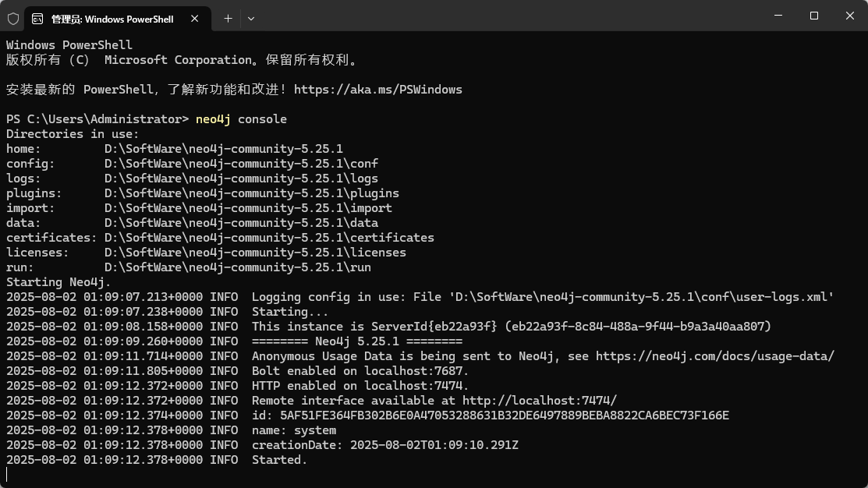Open the neo4j.com usage-data docs link

pos(714,356)
